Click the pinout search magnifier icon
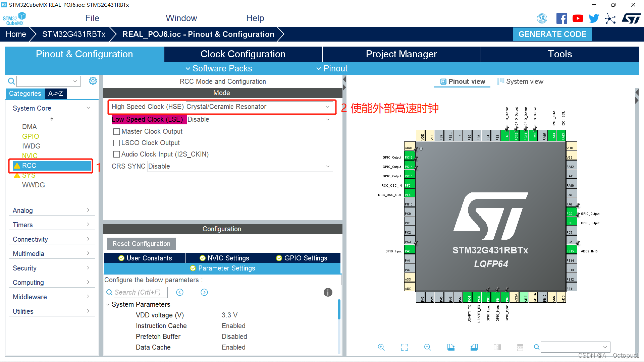 [537, 347]
